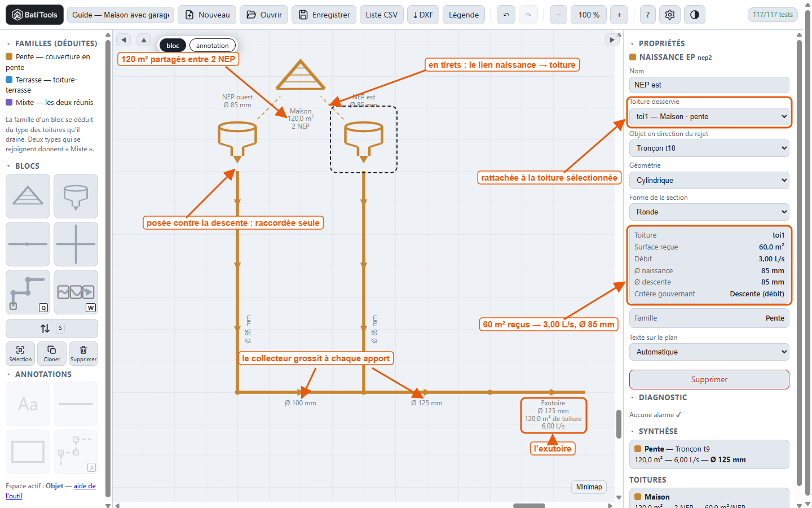Toggle the contrast theme button
The width and height of the screenshot is (812, 508).
pos(695,15)
